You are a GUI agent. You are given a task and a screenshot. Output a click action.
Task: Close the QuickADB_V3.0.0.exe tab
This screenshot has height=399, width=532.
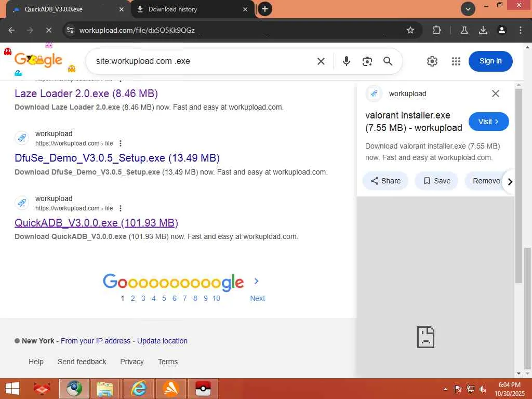point(122,9)
